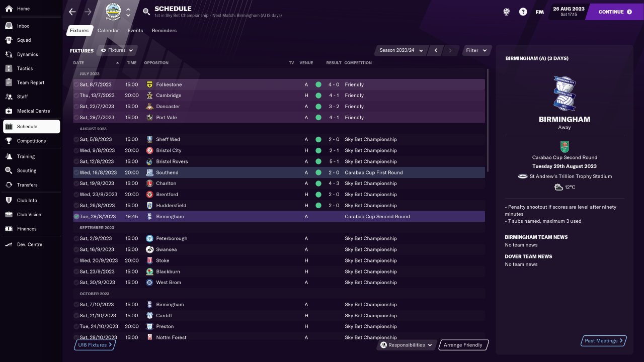The width and height of the screenshot is (644, 362).
Task: Switch to the Reminders tab
Action: (x=164, y=31)
